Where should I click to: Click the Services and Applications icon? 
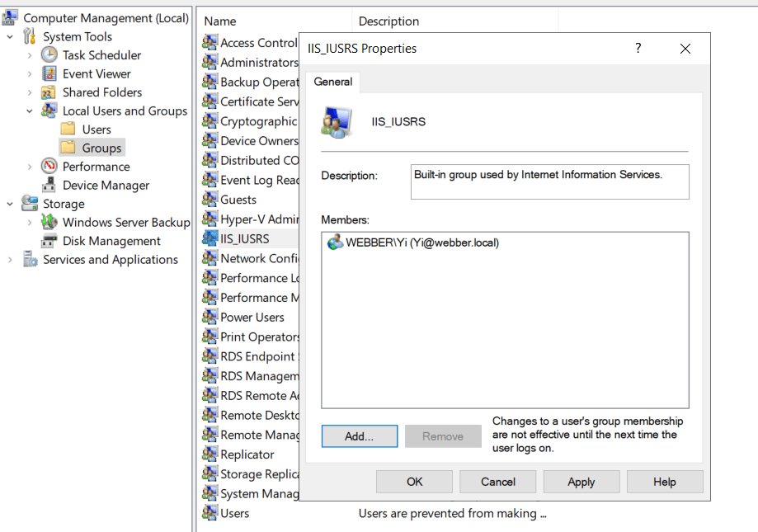click(31, 260)
